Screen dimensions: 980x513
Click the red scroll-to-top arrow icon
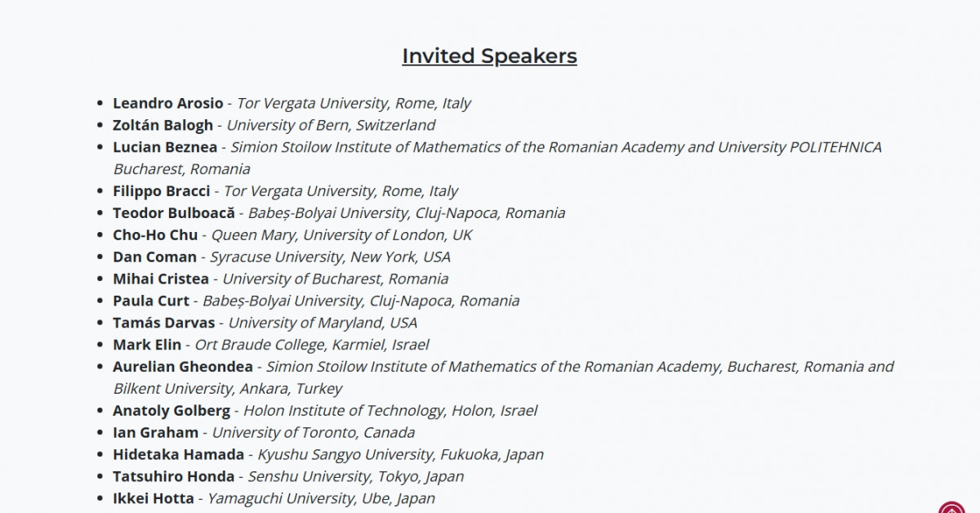tap(951, 507)
